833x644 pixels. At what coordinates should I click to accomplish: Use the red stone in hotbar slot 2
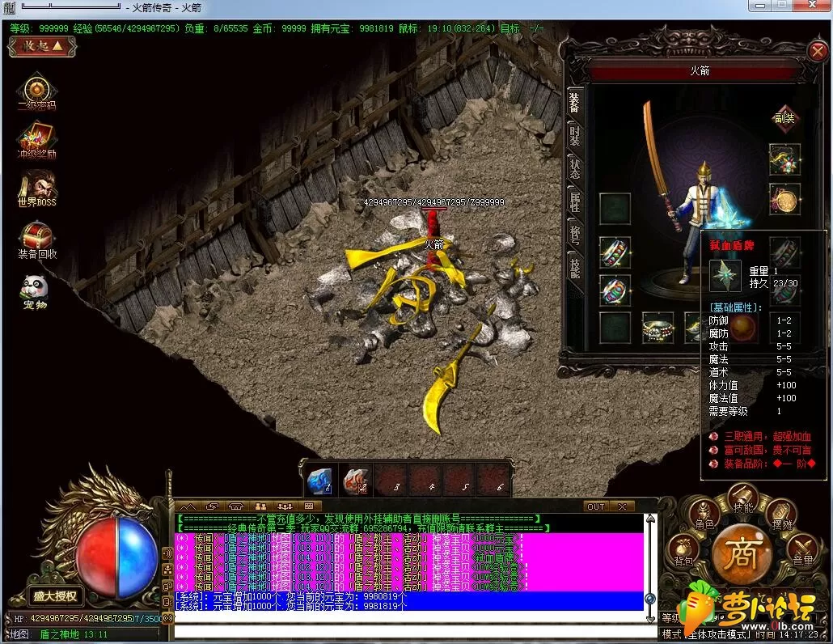pos(355,480)
